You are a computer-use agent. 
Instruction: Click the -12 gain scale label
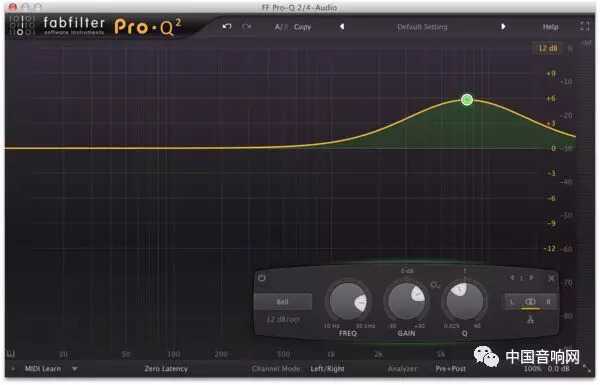(x=549, y=248)
